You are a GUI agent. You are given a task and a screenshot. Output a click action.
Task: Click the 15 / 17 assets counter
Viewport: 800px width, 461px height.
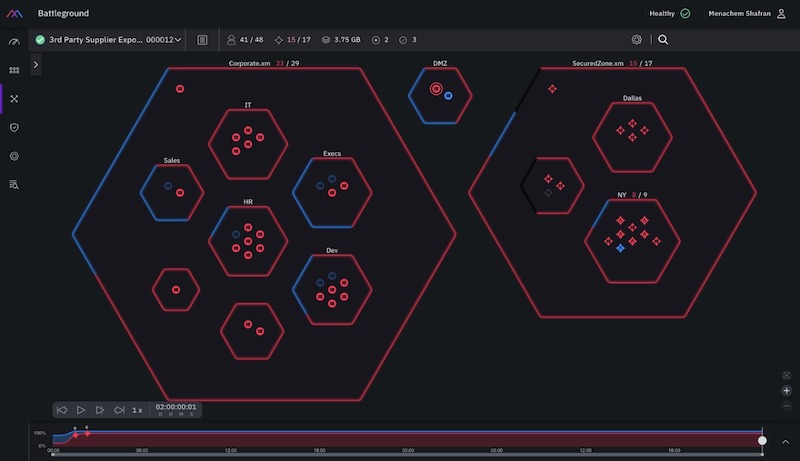tap(292, 39)
